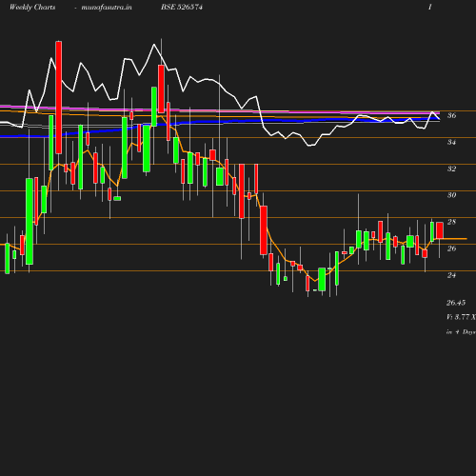The height and width of the screenshot is (476, 476).
Task: Click the 'Weekly Charts' title text
Action: (32, 7)
